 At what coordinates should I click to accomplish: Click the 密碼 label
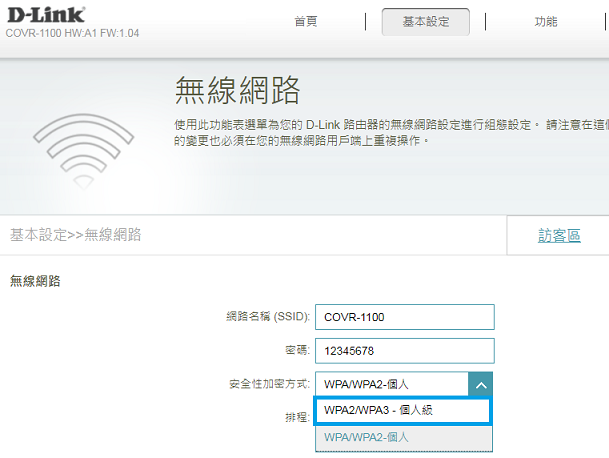tap(298, 350)
